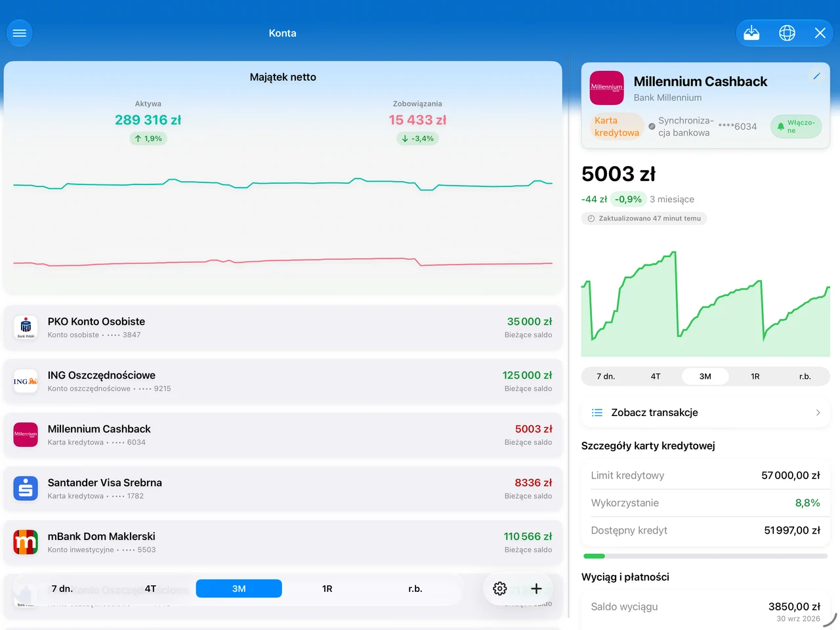Select the 3M range in the bottom bar

239,589
